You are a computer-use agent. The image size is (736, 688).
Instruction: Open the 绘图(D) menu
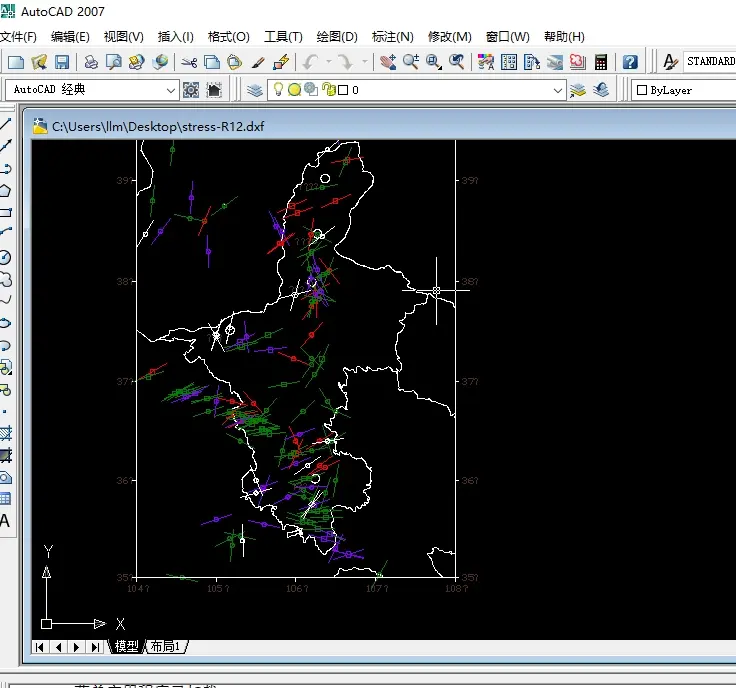tap(337, 37)
